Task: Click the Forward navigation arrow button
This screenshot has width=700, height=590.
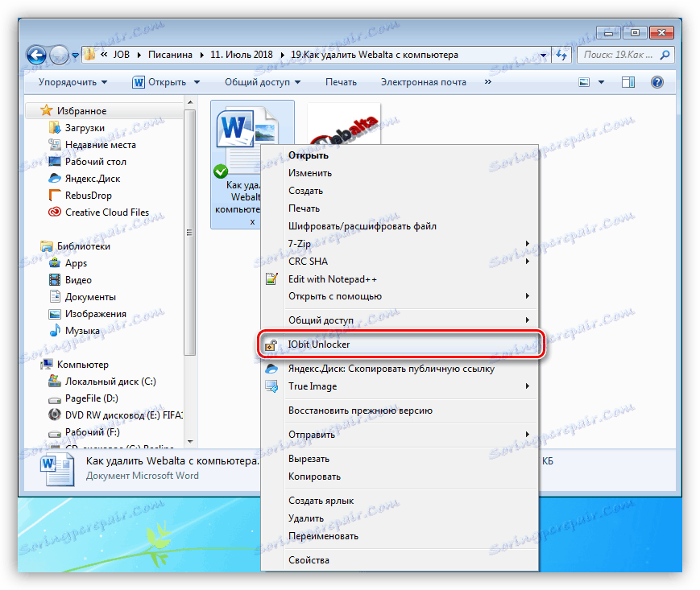Action: coord(59,56)
